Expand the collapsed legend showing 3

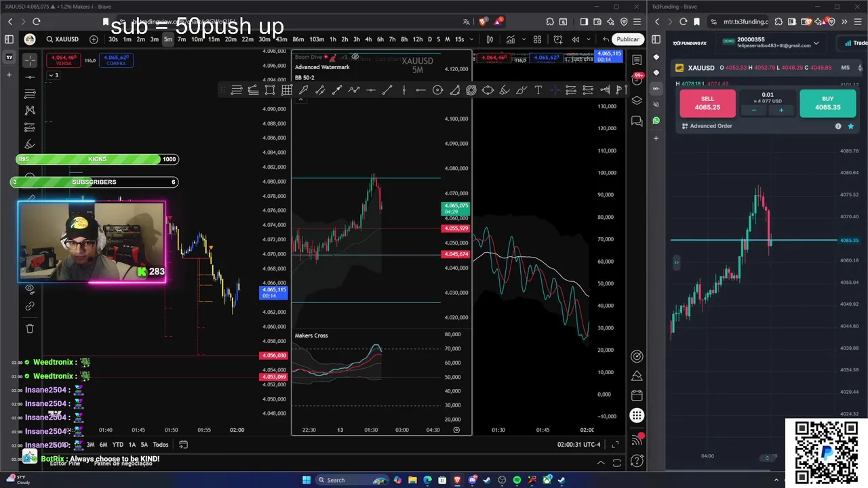[x=53, y=75]
